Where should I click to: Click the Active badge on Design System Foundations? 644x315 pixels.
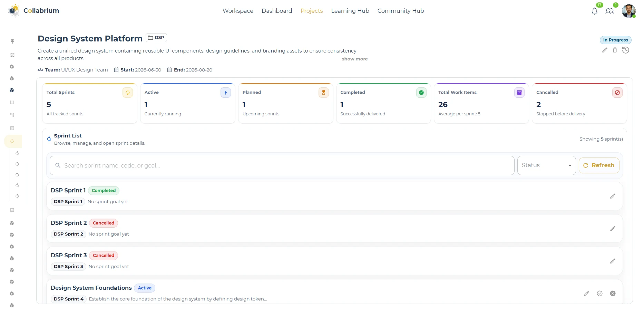145,288
